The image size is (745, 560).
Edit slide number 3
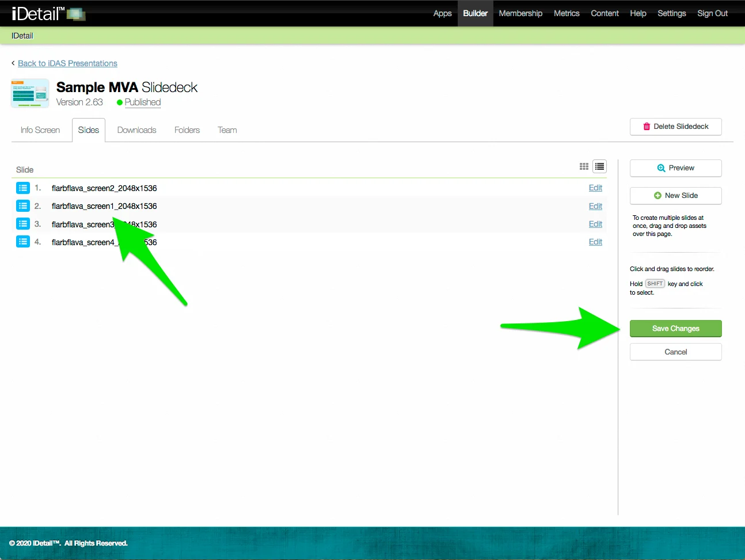coord(595,224)
